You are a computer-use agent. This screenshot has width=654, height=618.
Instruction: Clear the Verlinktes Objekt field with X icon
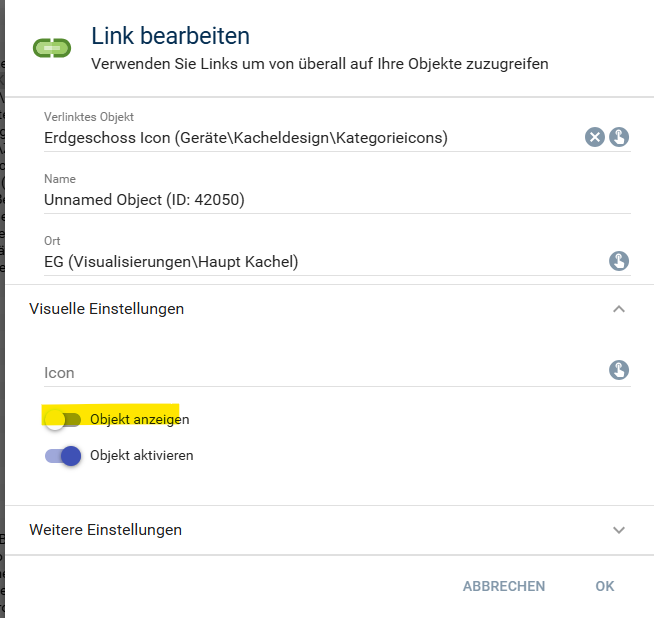tap(595, 138)
